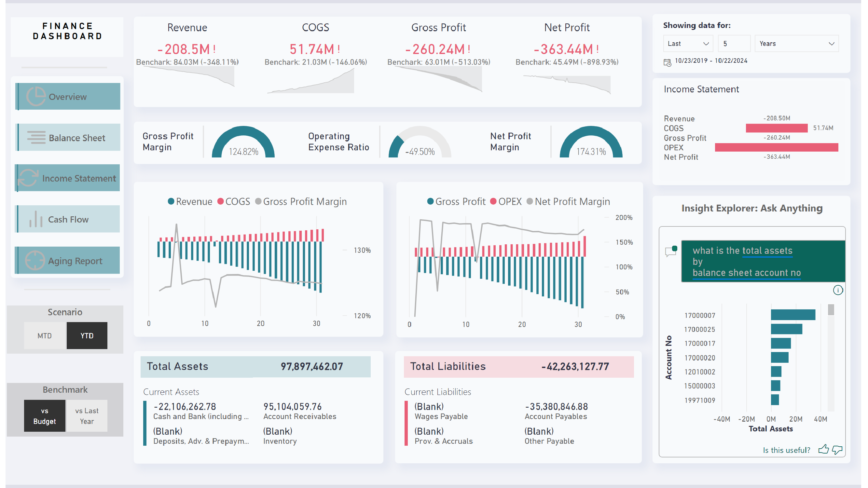Switch scenario to YTD

point(87,335)
